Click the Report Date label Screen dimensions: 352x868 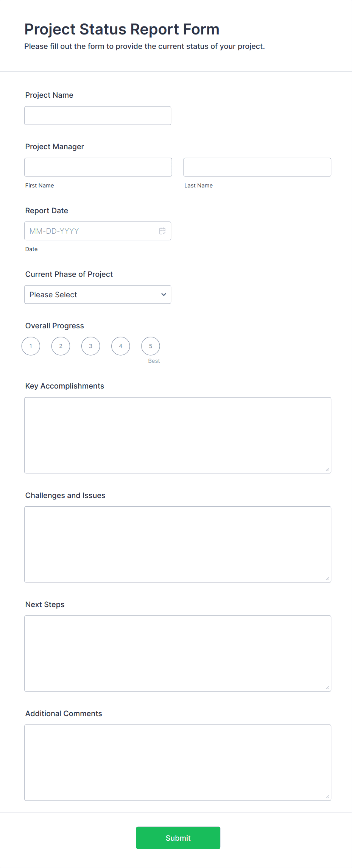tap(47, 211)
